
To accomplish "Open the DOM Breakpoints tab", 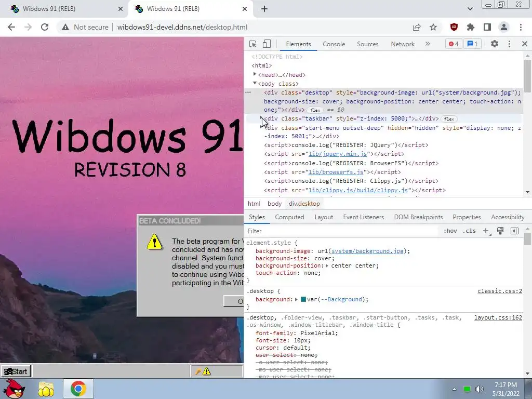I will [x=418, y=217].
